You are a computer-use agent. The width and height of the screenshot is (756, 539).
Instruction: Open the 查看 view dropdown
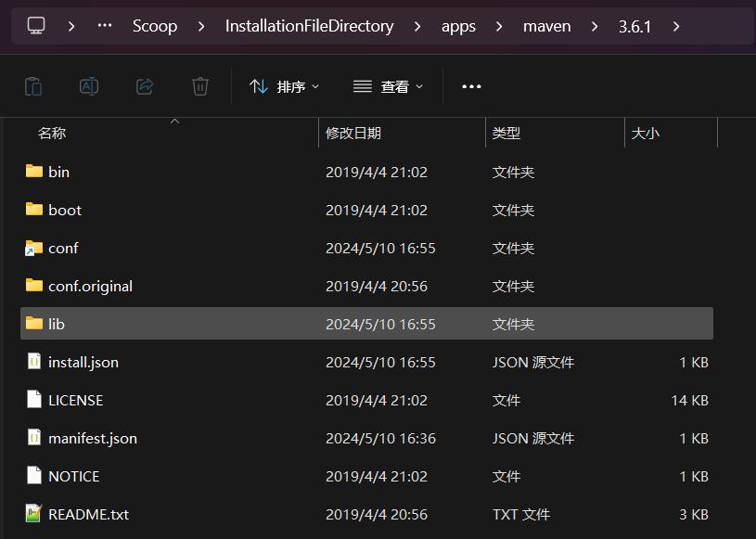[x=389, y=86]
